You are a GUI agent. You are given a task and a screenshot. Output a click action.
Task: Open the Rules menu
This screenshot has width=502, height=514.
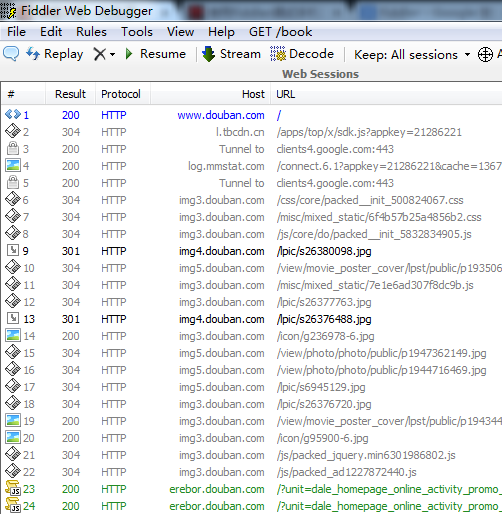[x=91, y=32]
